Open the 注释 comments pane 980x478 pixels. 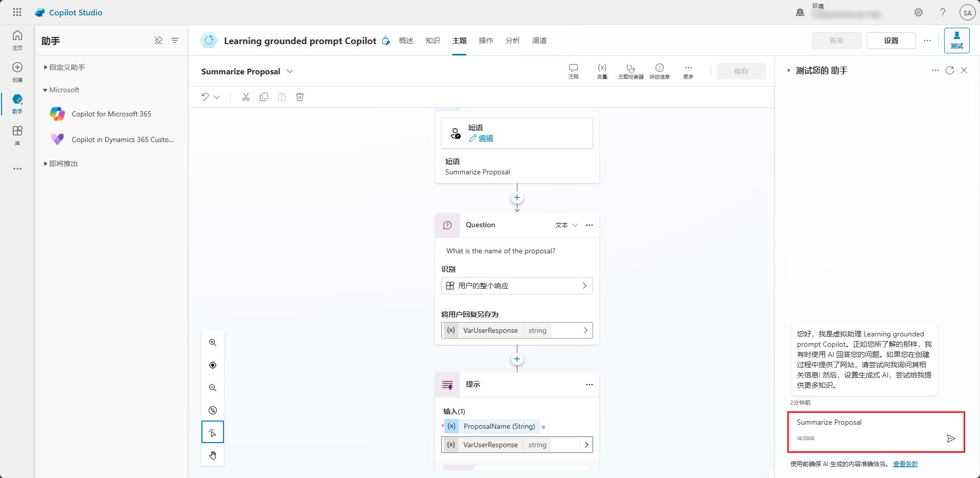click(x=574, y=71)
